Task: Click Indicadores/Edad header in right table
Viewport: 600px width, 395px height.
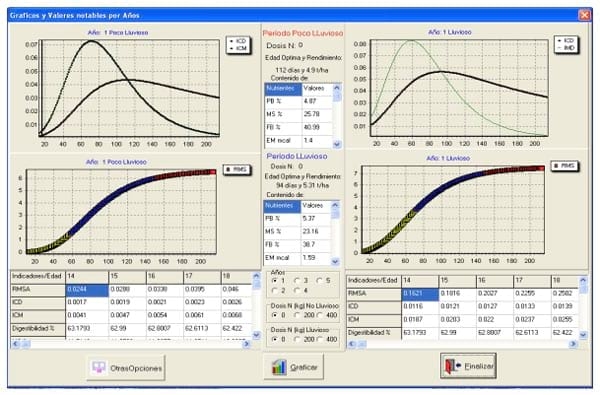Action: [374, 281]
